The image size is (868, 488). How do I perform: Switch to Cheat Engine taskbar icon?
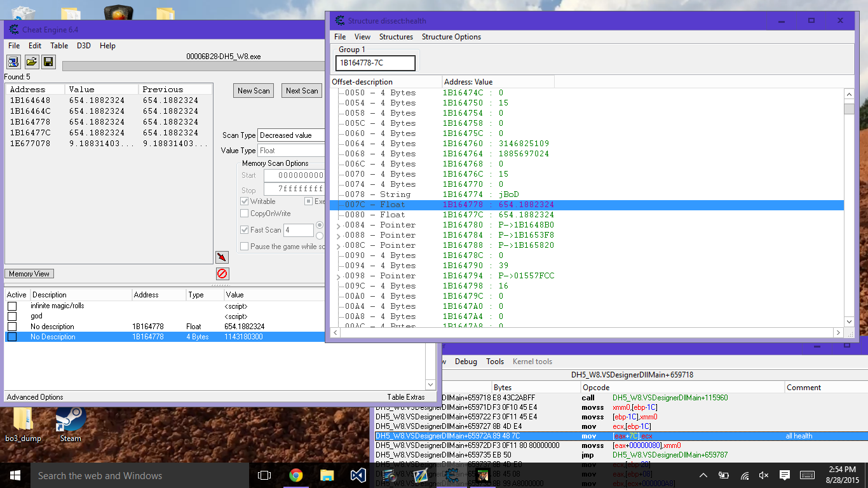pyautogui.click(x=451, y=475)
